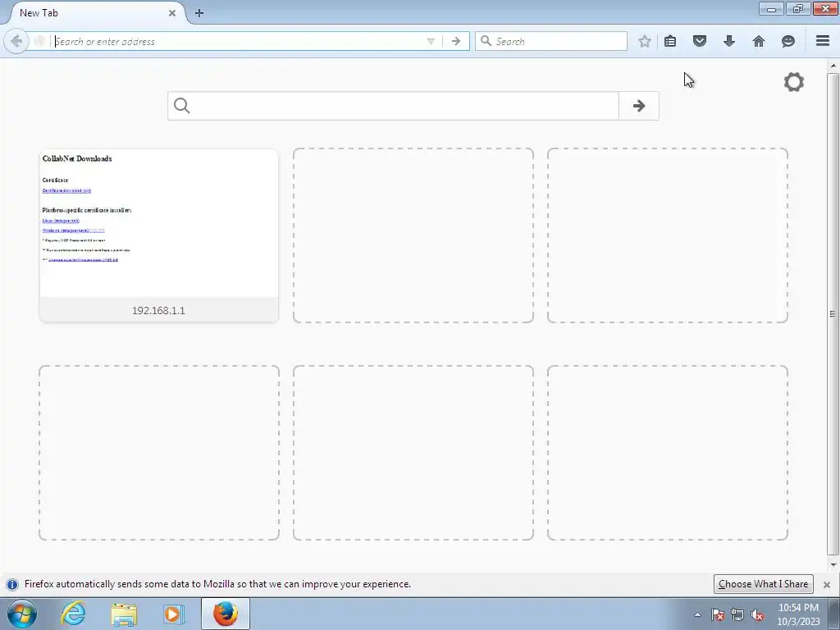
Task: Click the magnifier icon in toolbar search
Action: point(486,41)
